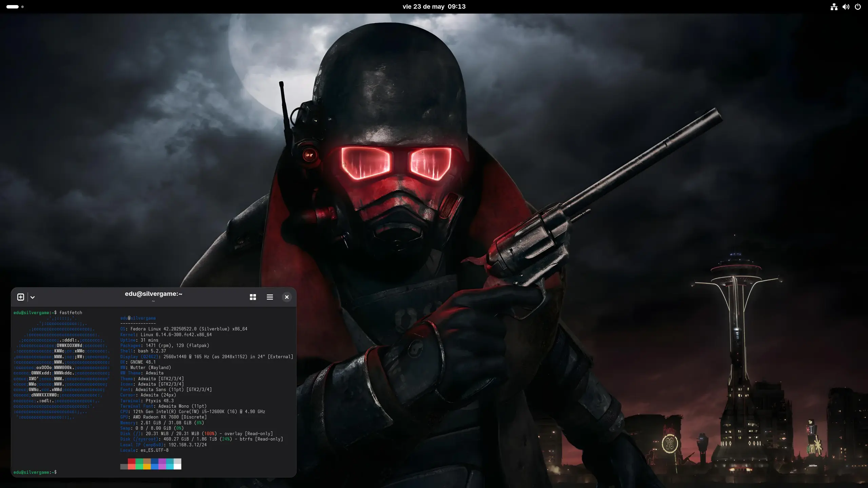Click the Terminal value Ptyxis 48.3
The height and width of the screenshot is (488, 868).
tap(160, 401)
